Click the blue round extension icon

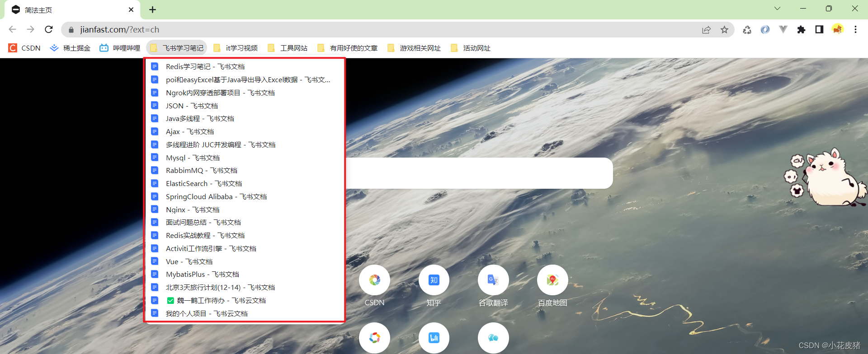pyautogui.click(x=765, y=29)
